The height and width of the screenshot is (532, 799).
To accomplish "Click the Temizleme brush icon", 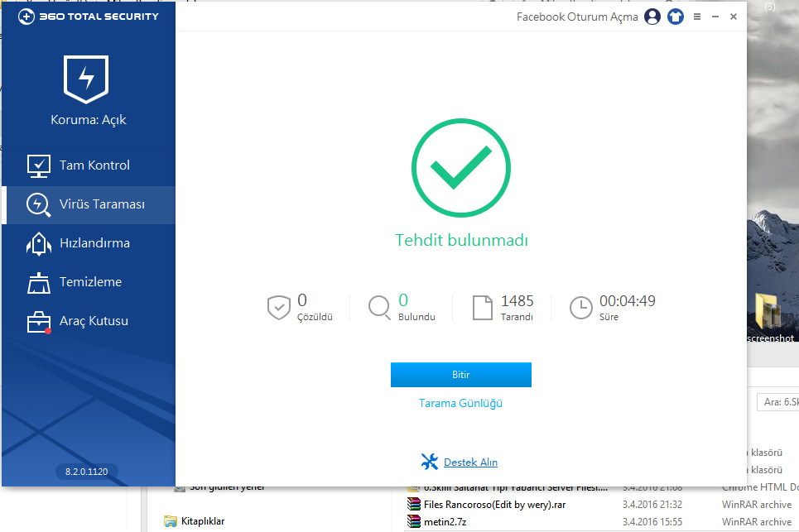I will [39, 283].
